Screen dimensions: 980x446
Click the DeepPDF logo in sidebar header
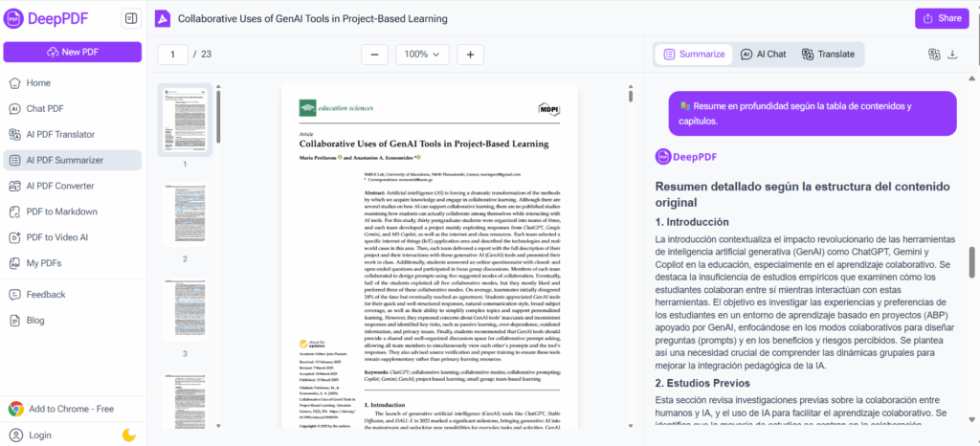[x=46, y=19]
